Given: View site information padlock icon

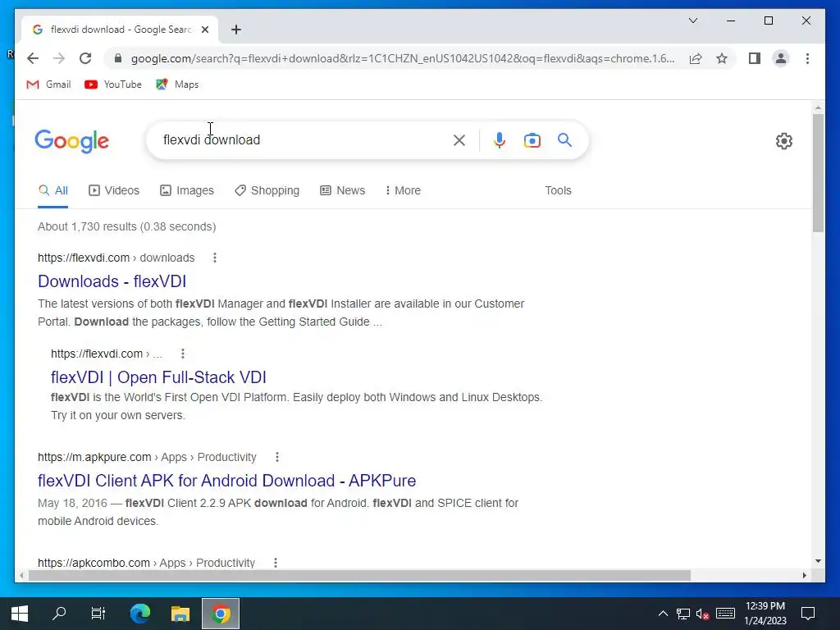Looking at the screenshot, I should 118,58.
